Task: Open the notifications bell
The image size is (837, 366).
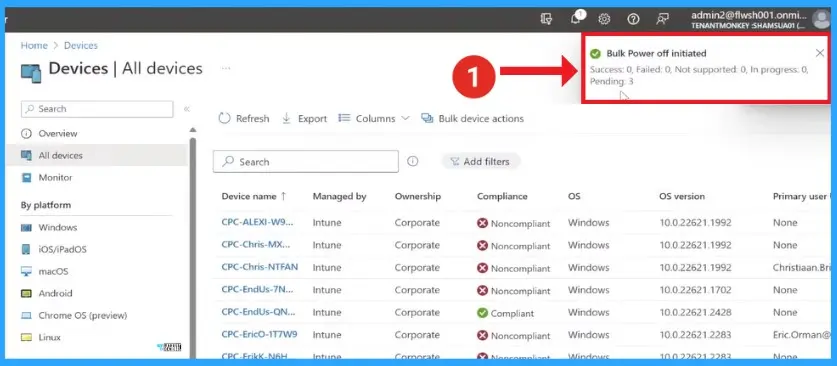Action: [576, 19]
